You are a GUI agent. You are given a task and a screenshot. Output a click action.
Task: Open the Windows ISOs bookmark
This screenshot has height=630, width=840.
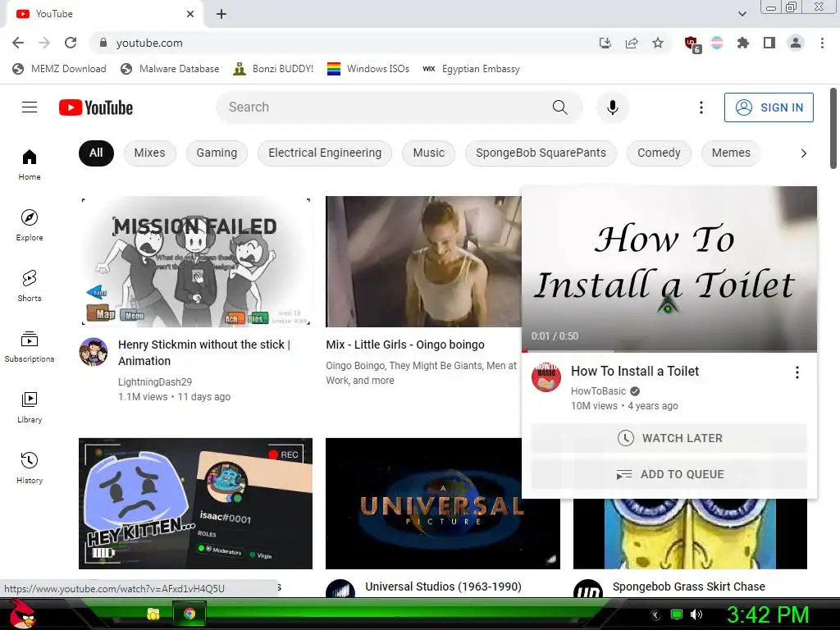(x=368, y=69)
